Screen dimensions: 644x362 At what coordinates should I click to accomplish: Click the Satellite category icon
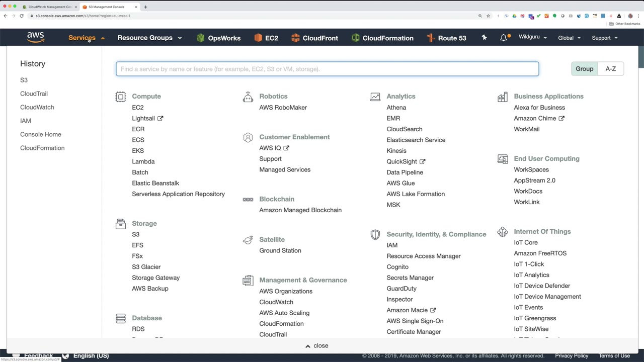[x=248, y=240]
